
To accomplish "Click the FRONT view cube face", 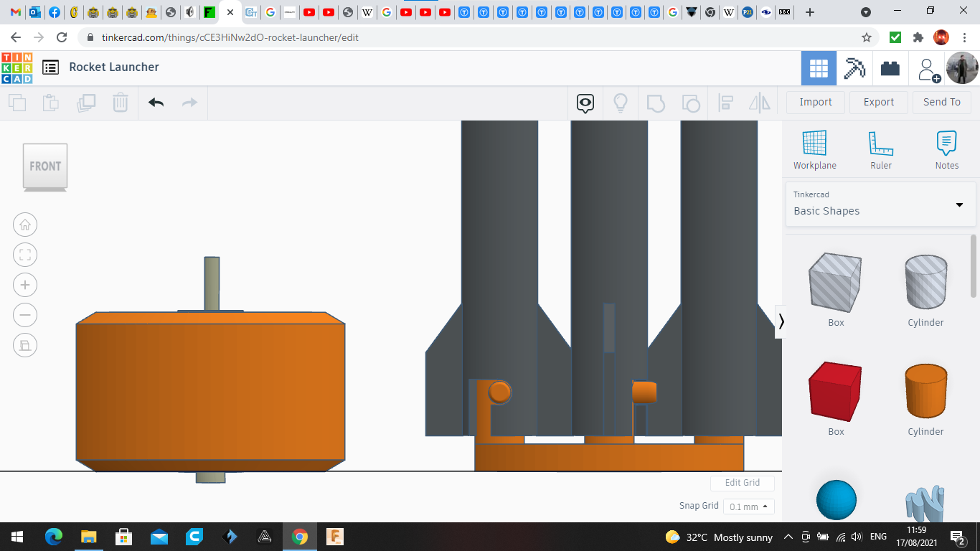I will (45, 166).
